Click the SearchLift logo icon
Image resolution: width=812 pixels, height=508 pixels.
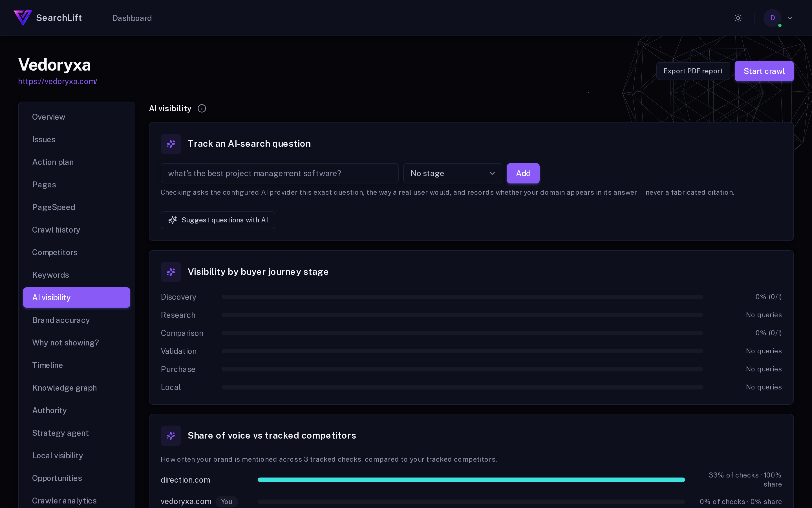[23, 18]
